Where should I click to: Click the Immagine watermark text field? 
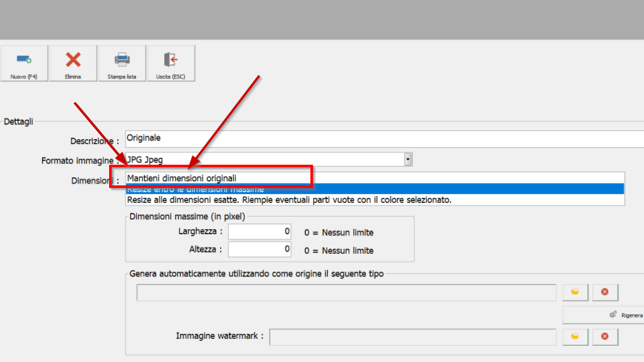point(413,337)
